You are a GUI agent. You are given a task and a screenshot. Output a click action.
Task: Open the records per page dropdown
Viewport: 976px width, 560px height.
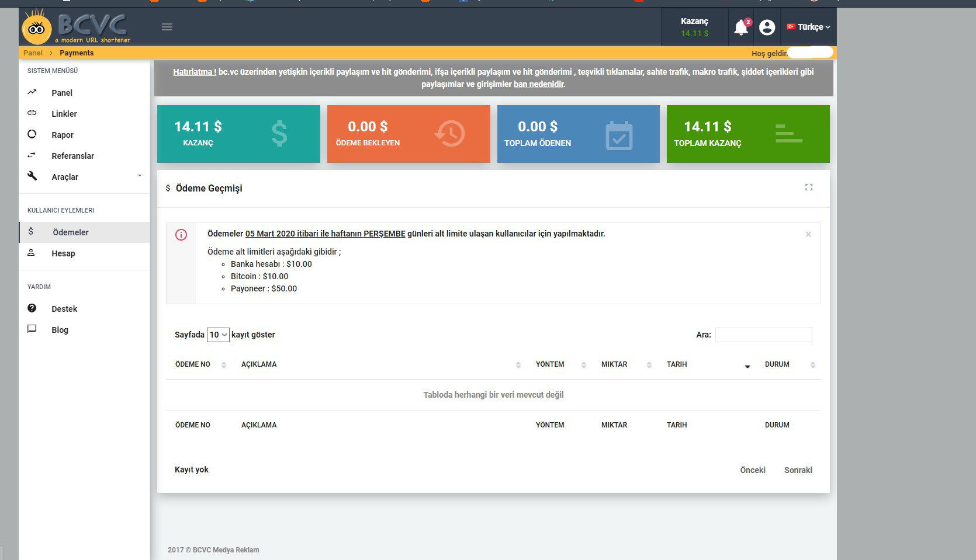(x=218, y=335)
